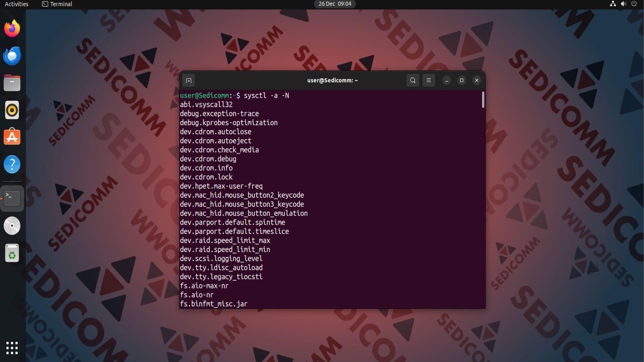Open the terminal hamburger menu
The width and height of the screenshot is (644, 362).
[x=428, y=80]
